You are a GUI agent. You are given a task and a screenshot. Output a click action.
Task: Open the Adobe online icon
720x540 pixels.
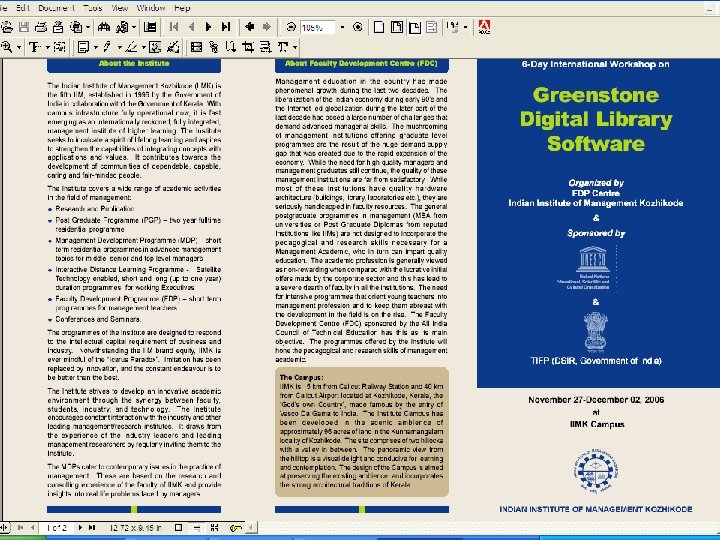pos(484,28)
